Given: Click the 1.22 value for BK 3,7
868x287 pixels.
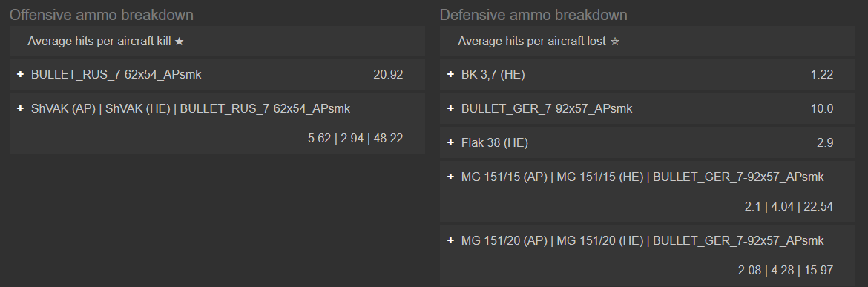Looking at the screenshot, I should tap(822, 75).
